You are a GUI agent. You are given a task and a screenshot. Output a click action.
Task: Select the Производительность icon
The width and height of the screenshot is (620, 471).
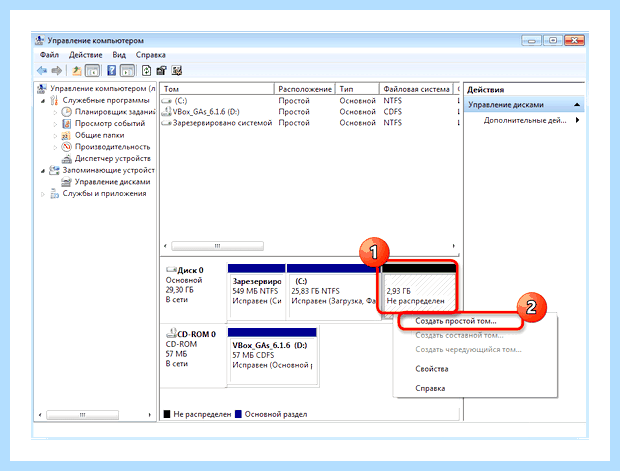pyautogui.click(x=66, y=147)
